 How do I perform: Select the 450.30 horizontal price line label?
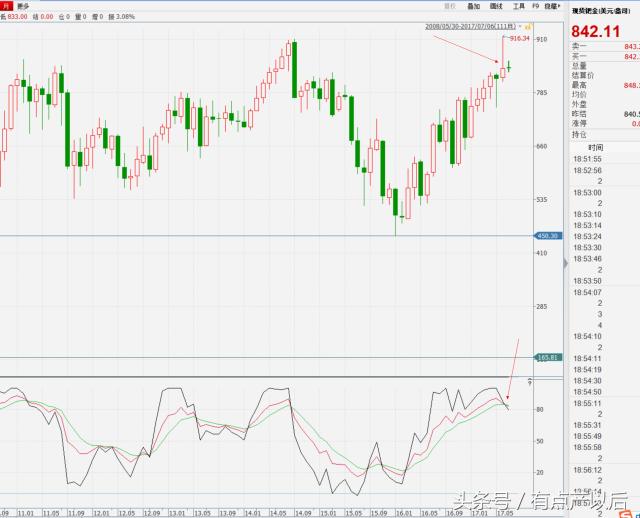548,236
